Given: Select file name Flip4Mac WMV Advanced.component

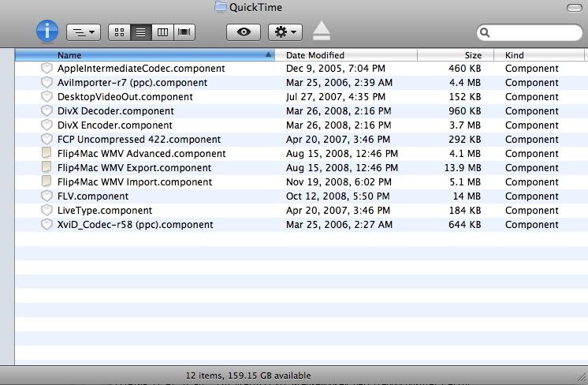Looking at the screenshot, I should (x=141, y=154).
